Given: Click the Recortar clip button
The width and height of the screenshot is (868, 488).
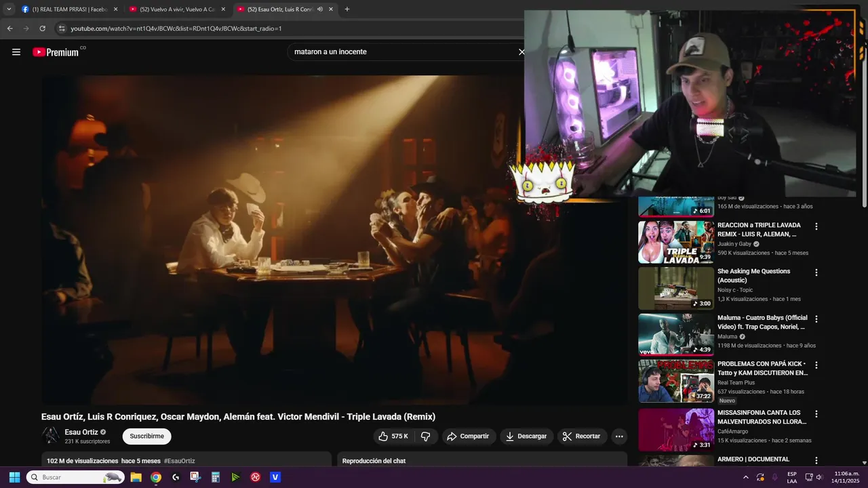Looking at the screenshot, I should pos(583,436).
